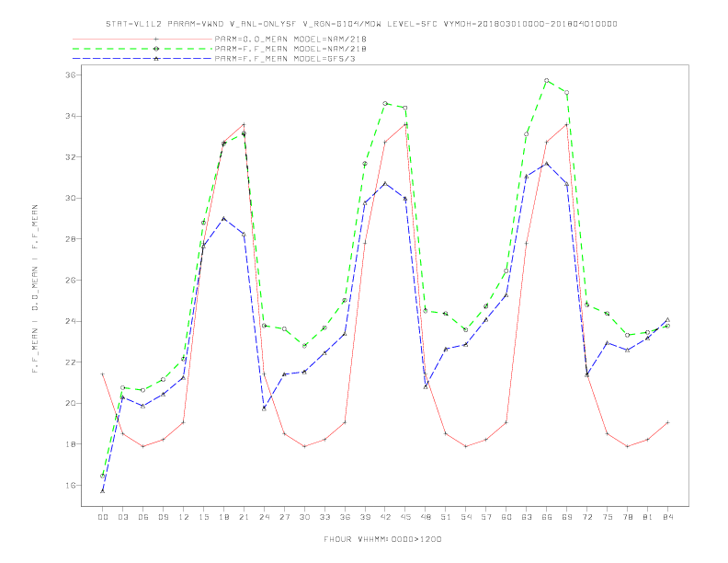Click the x-axis tick label 66
This screenshot has height=563, width=728.
point(547,517)
